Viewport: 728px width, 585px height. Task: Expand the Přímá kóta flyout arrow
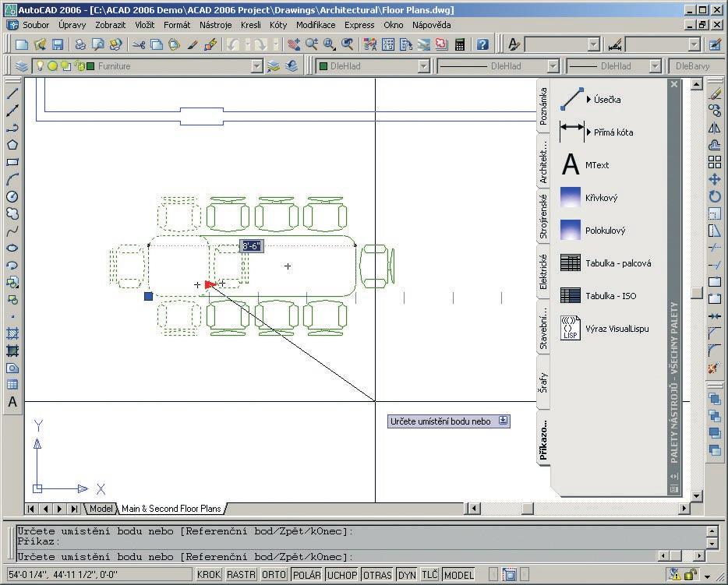pyautogui.click(x=588, y=132)
